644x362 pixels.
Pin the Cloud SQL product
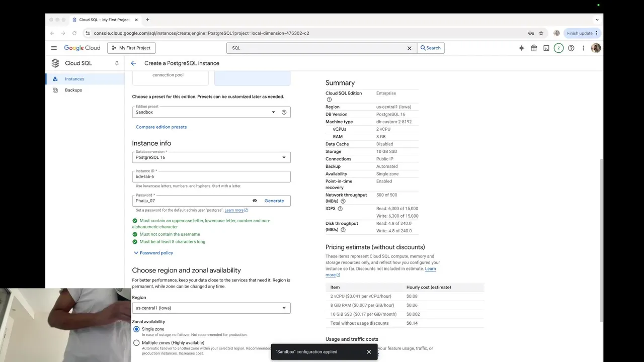(x=117, y=63)
